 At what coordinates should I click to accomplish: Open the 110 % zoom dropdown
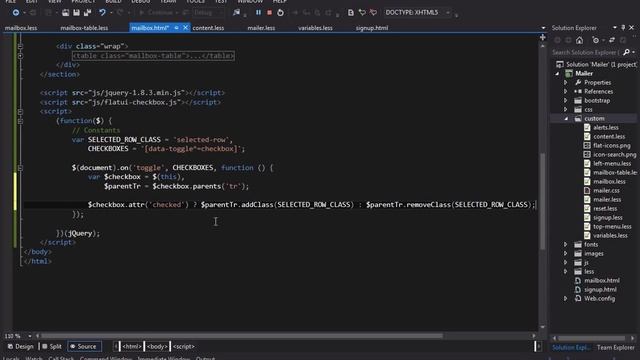pyautogui.click(x=30, y=336)
